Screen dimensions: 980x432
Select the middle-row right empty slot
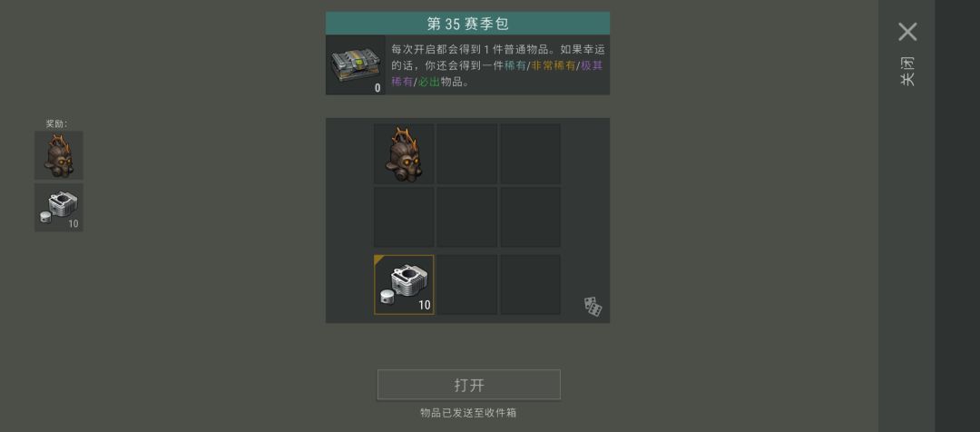[530, 217]
